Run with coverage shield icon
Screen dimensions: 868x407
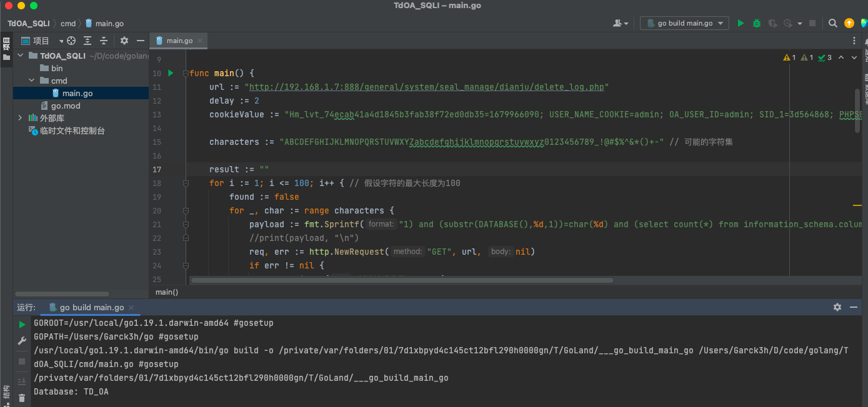[773, 23]
